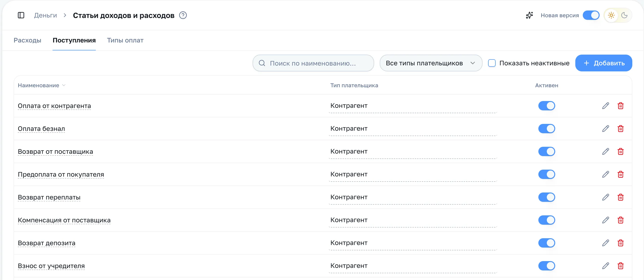The width and height of the screenshot is (644, 280).
Task: Sort by Наименование column header
Action: pos(42,85)
